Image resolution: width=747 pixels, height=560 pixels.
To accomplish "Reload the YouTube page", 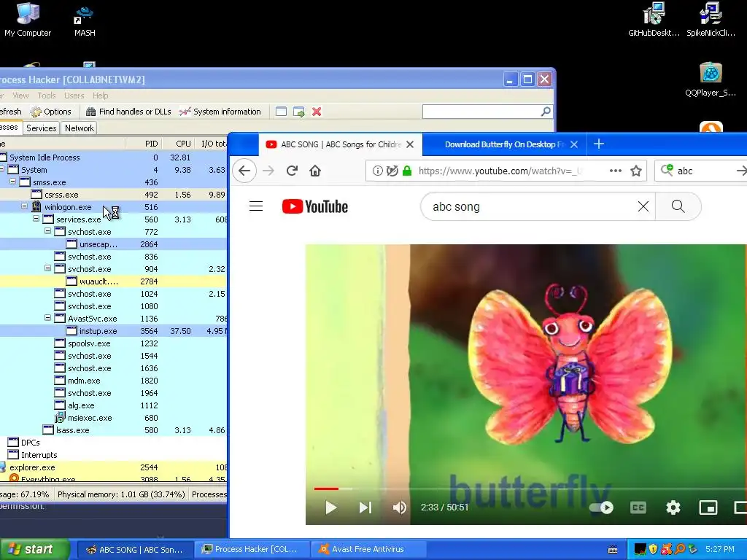I will [x=292, y=171].
